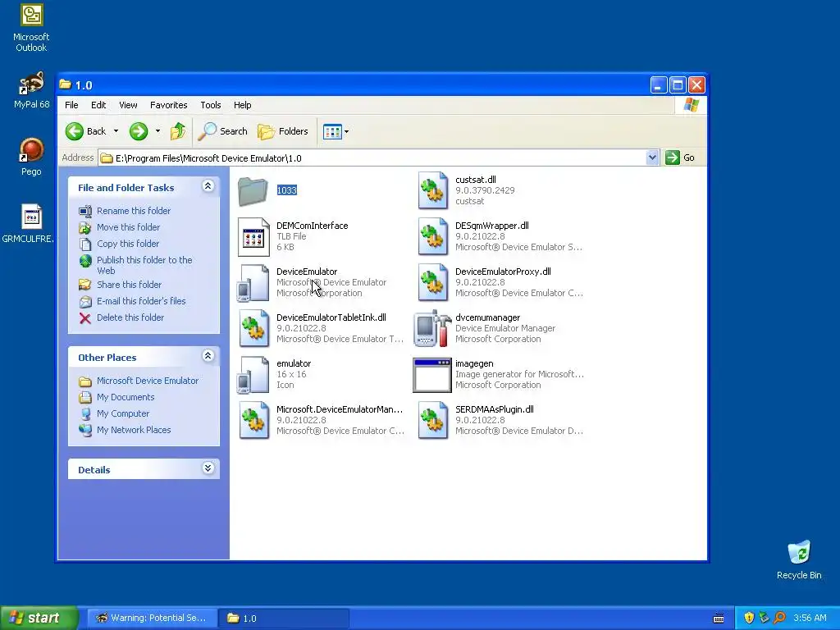
Task: Click Move this folder
Action: click(128, 227)
